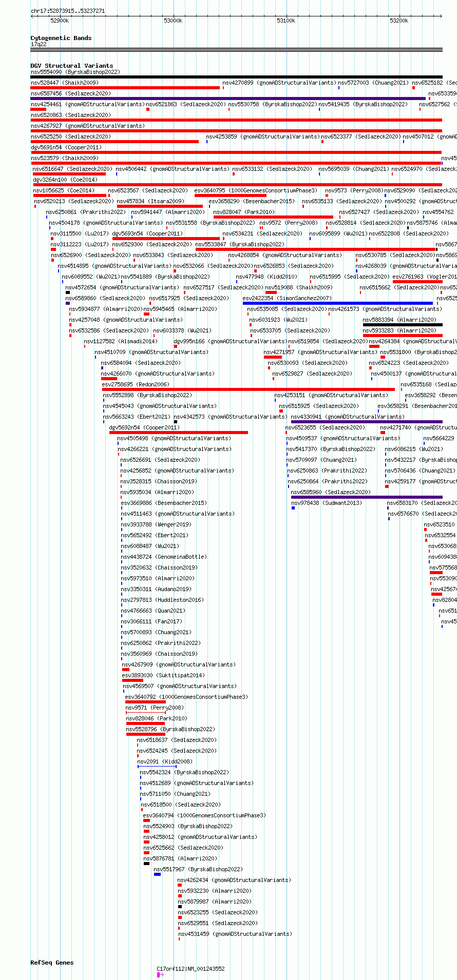Screen dimensions: 457x980
Task: Open variant dgv3264n100 (Coe2014)
Action: [64, 180]
